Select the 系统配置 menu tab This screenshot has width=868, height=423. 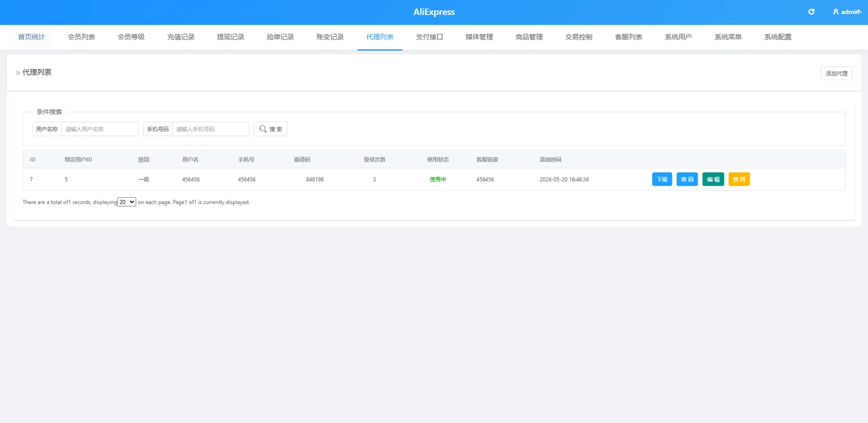pyautogui.click(x=778, y=37)
